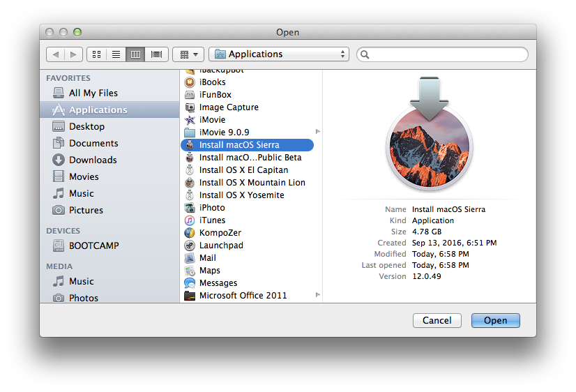
Task: Click the iMovie star icon
Action: [190, 120]
